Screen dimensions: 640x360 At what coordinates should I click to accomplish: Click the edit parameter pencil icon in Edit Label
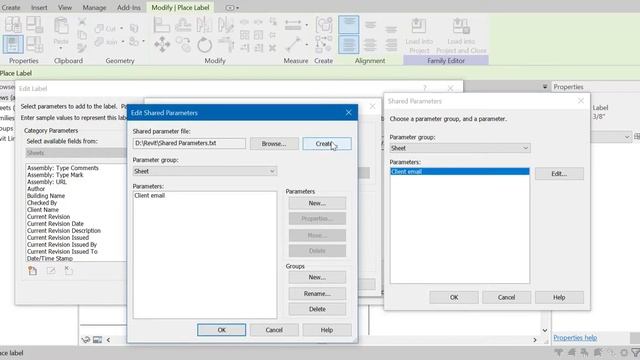coord(51,271)
